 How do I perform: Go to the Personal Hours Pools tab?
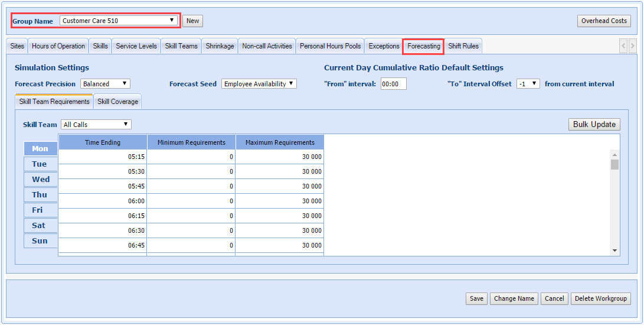click(330, 46)
